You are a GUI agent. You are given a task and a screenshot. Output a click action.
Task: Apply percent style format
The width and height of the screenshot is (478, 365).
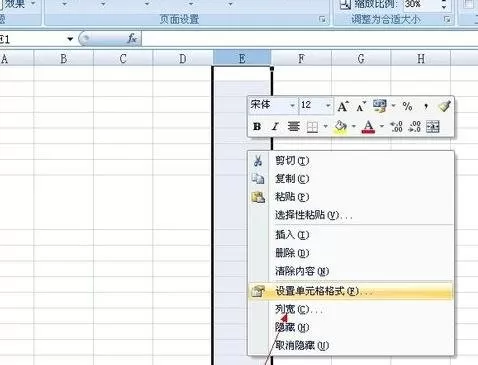pyautogui.click(x=407, y=106)
